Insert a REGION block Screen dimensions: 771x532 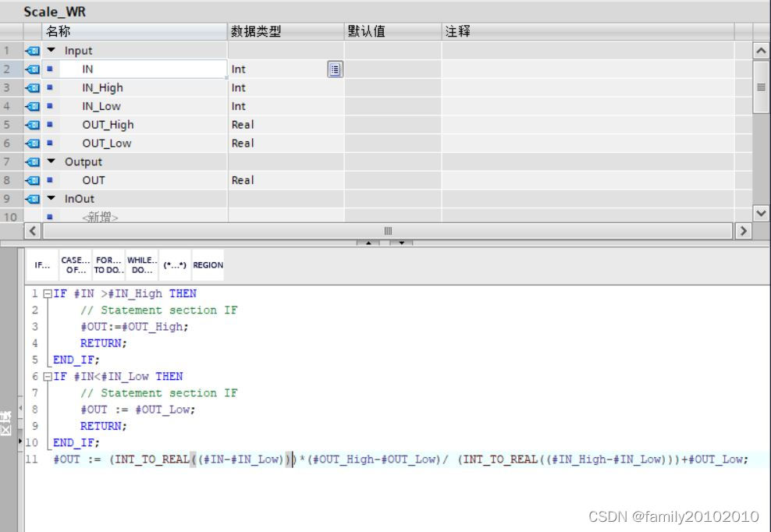pyautogui.click(x=207, y=264)
